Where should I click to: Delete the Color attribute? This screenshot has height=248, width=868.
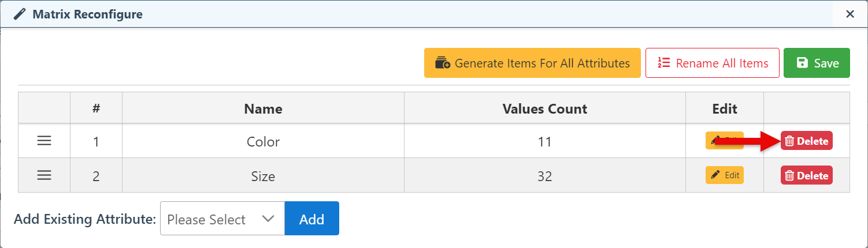(x=806, y=141)
